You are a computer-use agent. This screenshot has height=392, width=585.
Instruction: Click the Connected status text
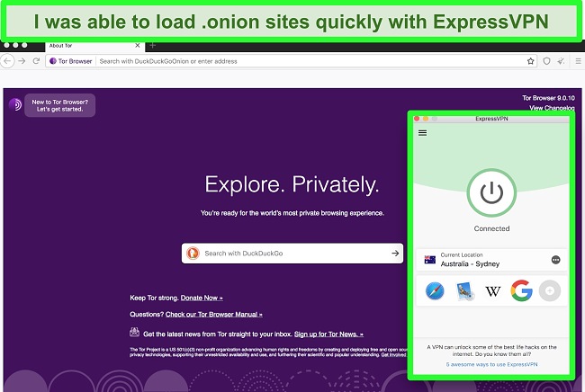pyautogui.click(x=491, y=228)
